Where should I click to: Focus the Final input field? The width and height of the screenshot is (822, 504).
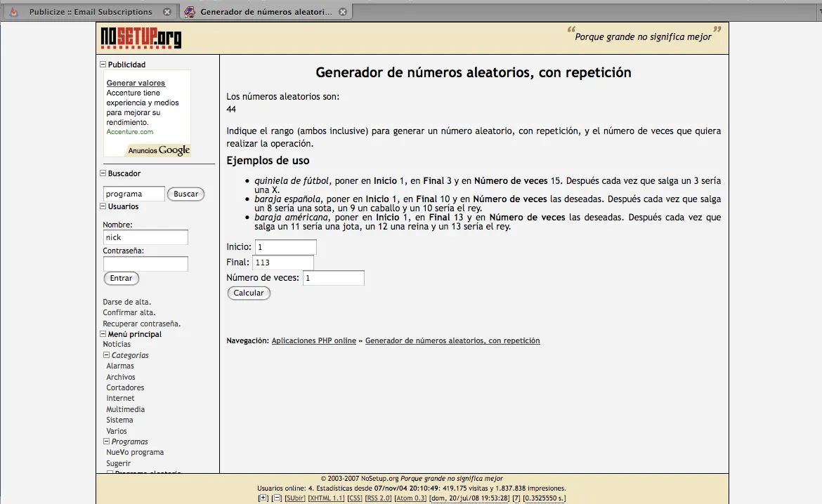pos(283,262)
